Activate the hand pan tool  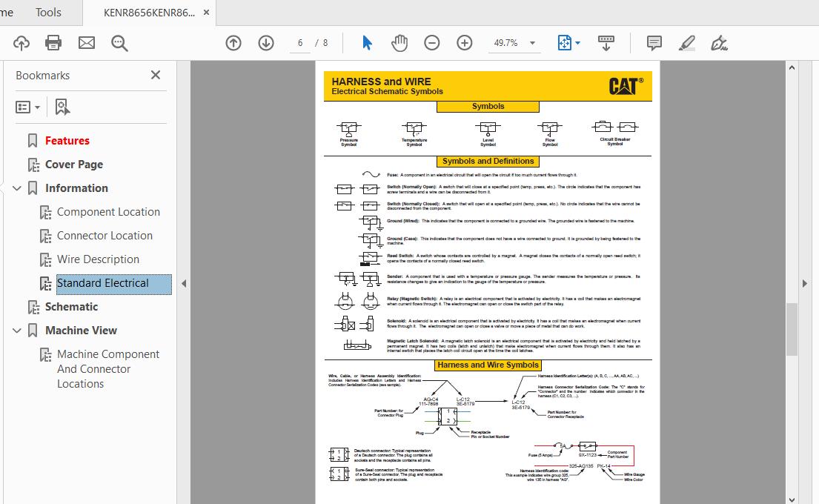[399, 43]
